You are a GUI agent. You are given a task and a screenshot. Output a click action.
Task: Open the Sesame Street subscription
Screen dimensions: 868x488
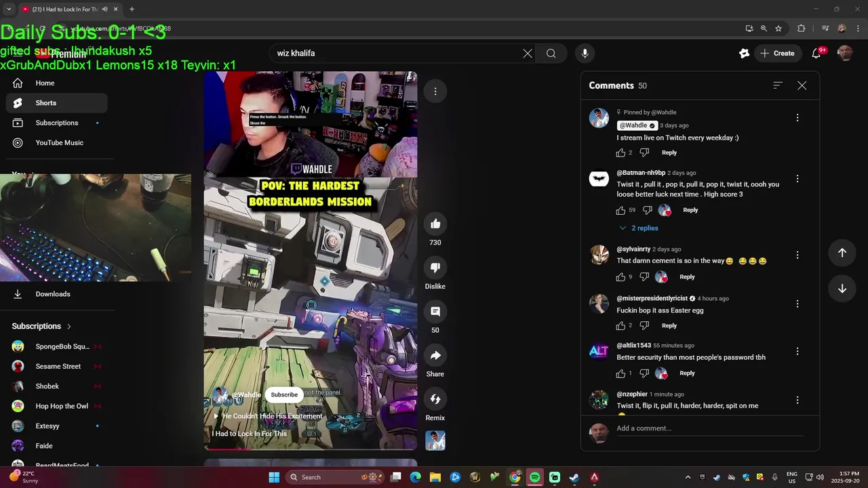(x=57, y=366)
